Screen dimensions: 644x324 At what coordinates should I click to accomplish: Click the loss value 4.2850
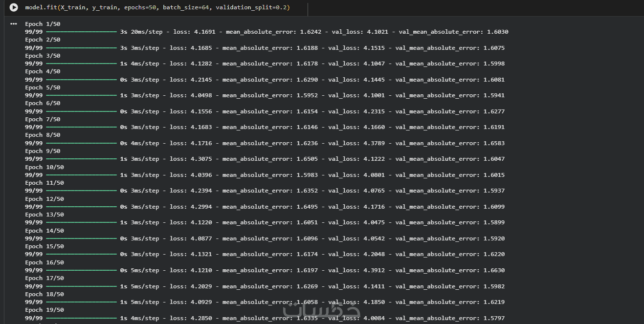(201, 318)
